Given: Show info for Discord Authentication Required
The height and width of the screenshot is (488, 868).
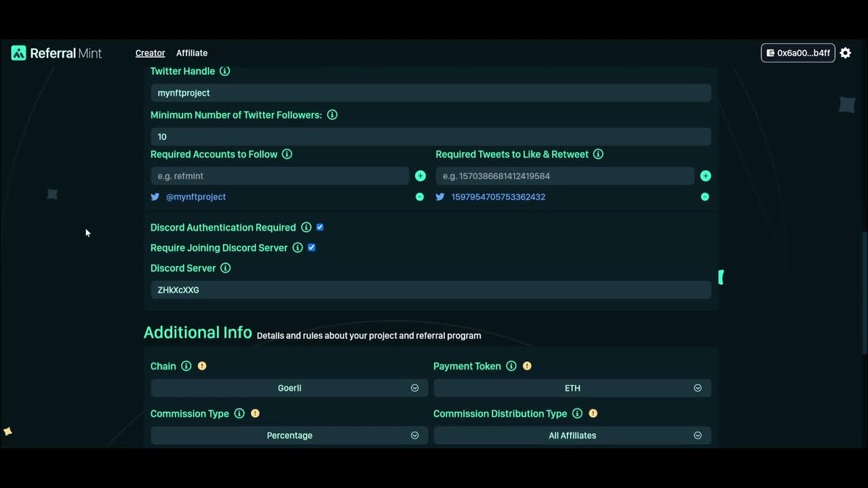Looking at the screenshot, I should click(x=306, y=228).
